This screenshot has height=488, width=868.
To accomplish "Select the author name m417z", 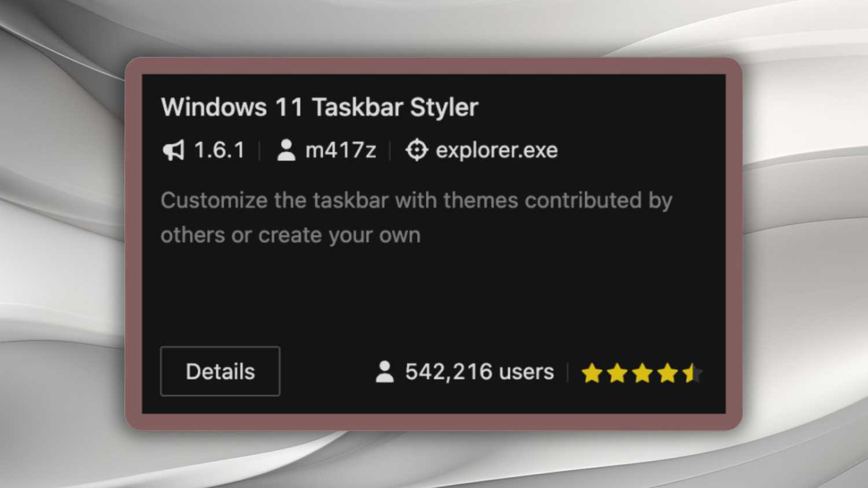I will [340, 150].
